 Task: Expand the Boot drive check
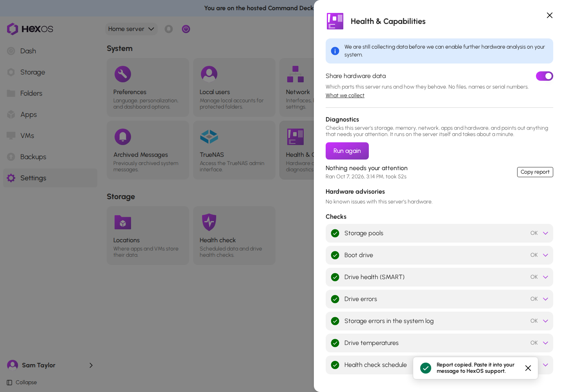point(439,255)
